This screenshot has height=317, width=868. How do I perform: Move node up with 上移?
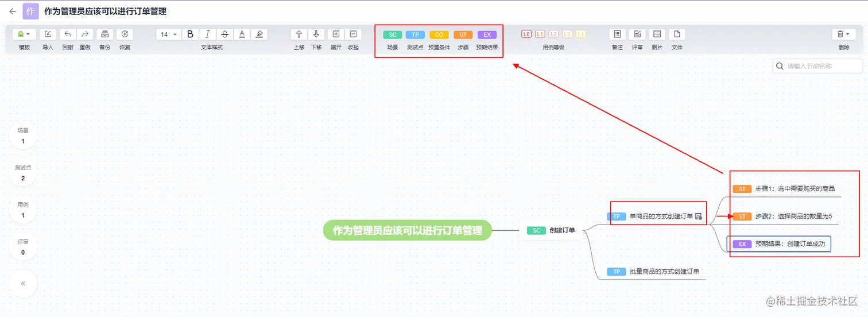click(299, 34)
